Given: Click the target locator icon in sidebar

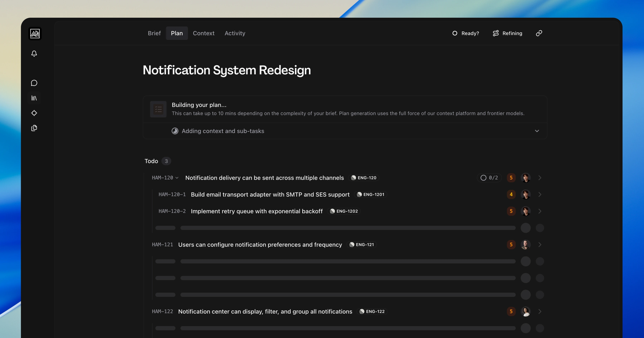Looking at the screenshot, I should pos(34,113).
